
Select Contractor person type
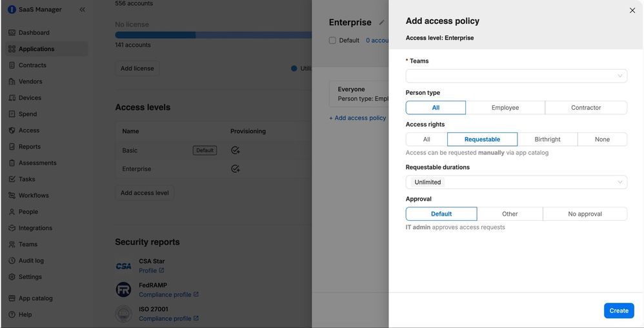585,108
